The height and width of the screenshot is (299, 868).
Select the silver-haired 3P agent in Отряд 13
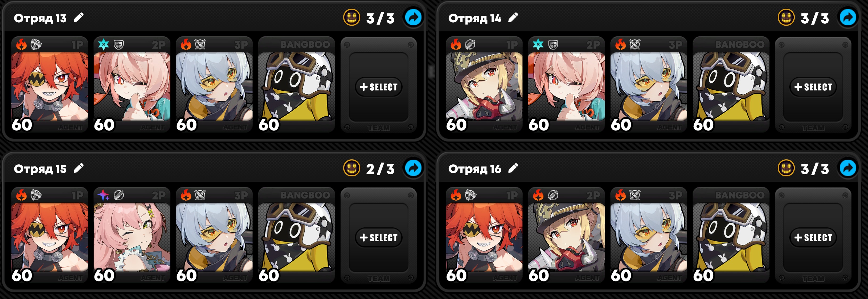[x=214, y=84]
